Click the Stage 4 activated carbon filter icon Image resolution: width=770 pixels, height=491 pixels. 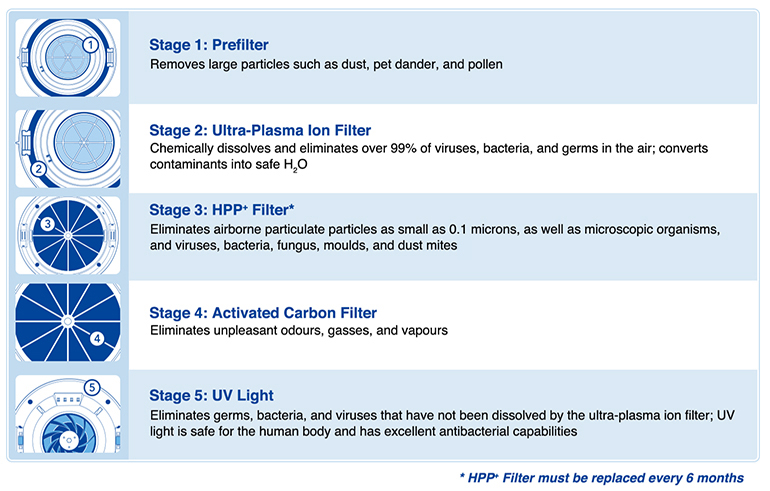[x=69, y=325]
